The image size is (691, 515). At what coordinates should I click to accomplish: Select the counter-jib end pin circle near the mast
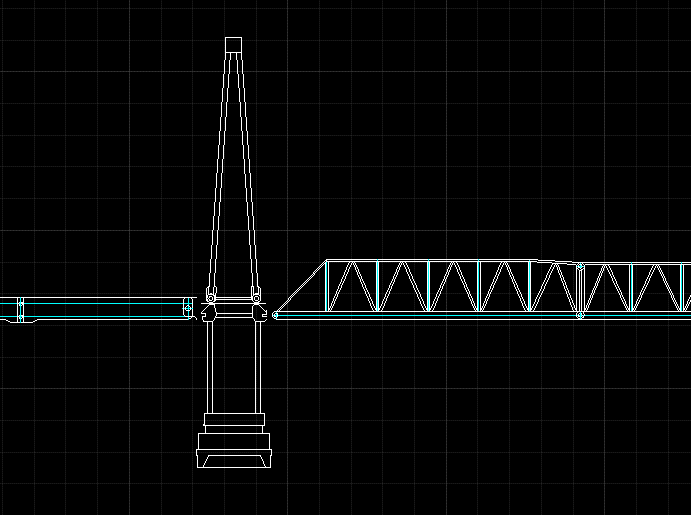pyautogui.click(x=188, y=308)
